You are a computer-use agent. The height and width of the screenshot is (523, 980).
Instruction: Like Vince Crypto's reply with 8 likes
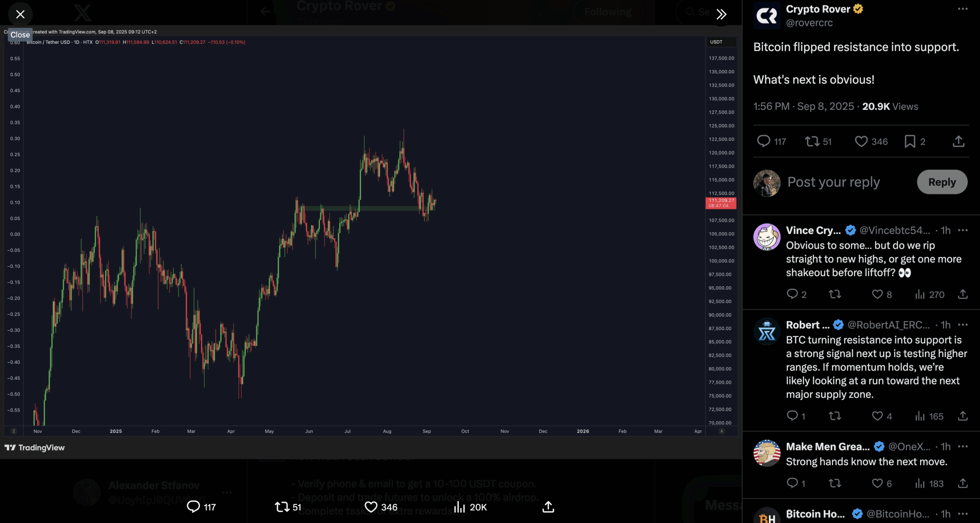coord(877,294)
